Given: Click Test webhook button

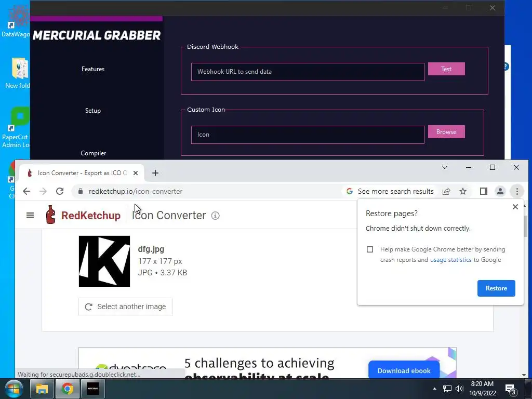Looking at the screenshot, I should (446, 69).
